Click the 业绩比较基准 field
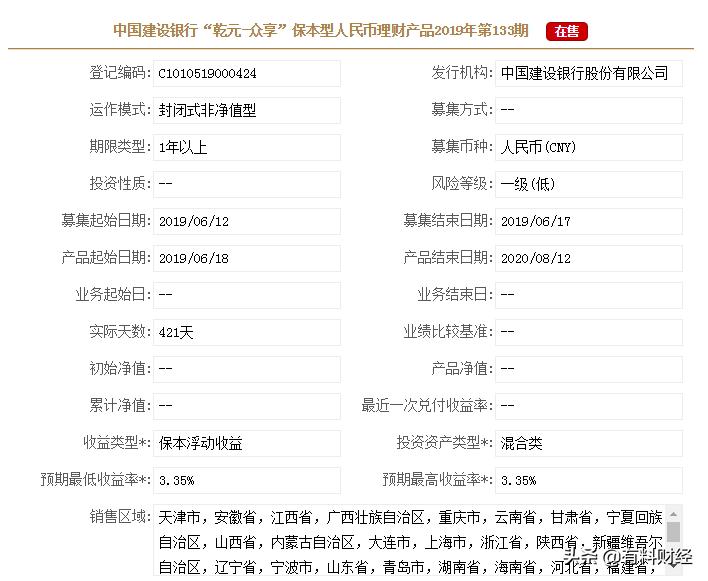The height and width of the screenshot is (581, 708). 589,332
